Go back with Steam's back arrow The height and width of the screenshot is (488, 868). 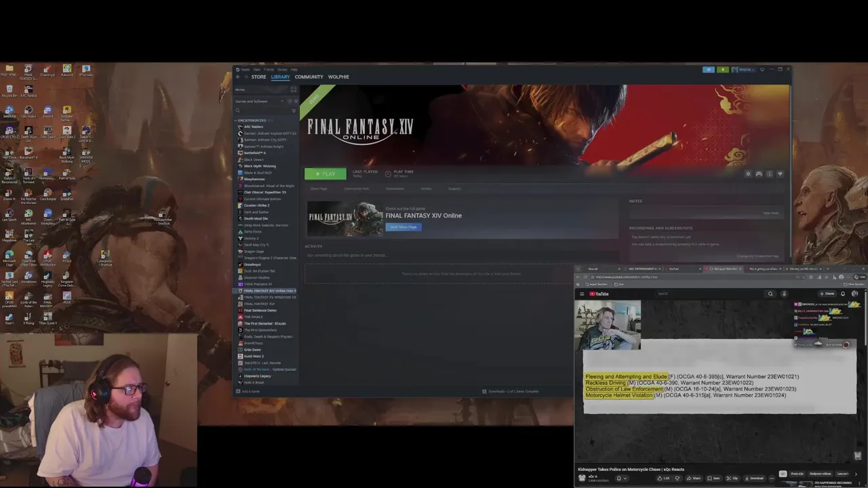[x=238, y=77]
